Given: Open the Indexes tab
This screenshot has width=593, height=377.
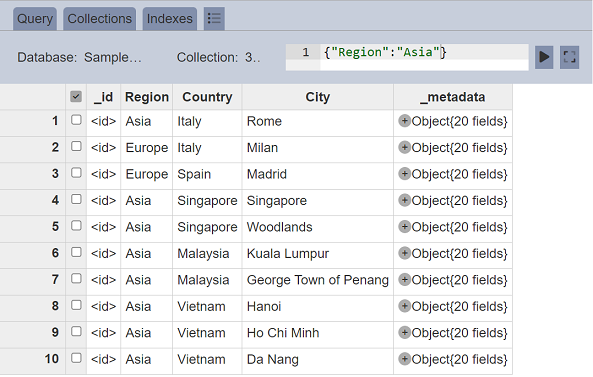Looking at the screenshot, I should pos(169,19).
